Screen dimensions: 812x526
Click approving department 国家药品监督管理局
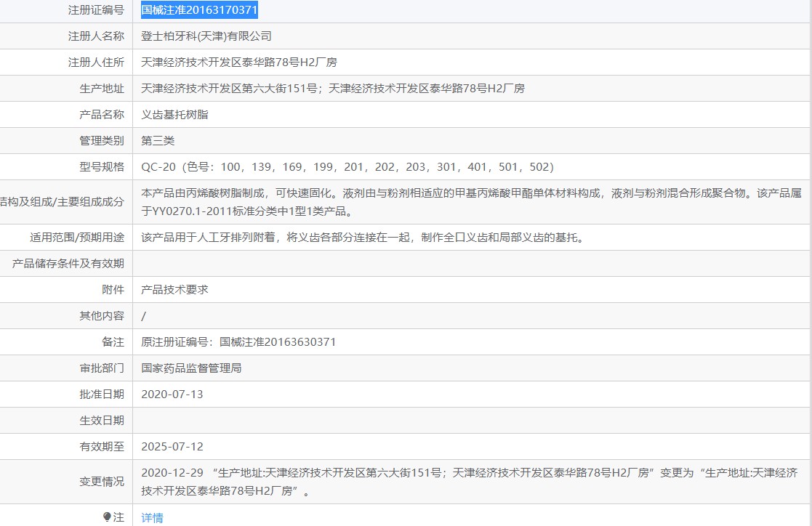tap(191, 368)
